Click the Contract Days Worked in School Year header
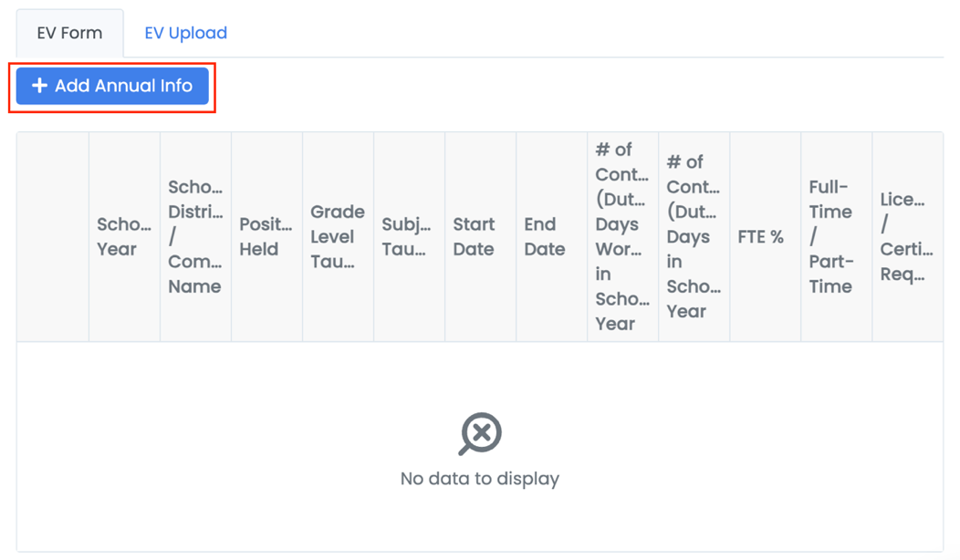This screenshot has height=560, width=960. [x=622, y=237]
